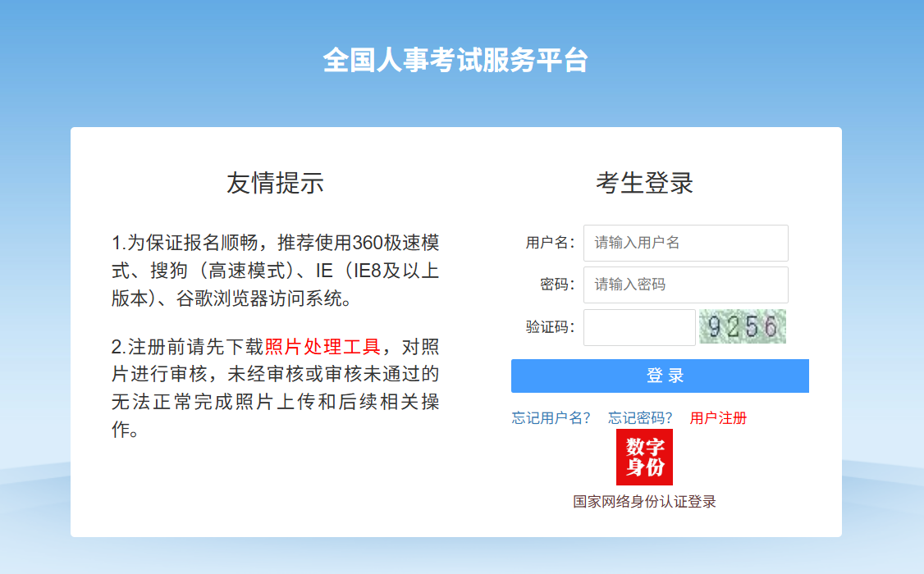Click the 360极速模式 text in tip one
This screenshot has width=924, height=574.
tap(396, 243)
